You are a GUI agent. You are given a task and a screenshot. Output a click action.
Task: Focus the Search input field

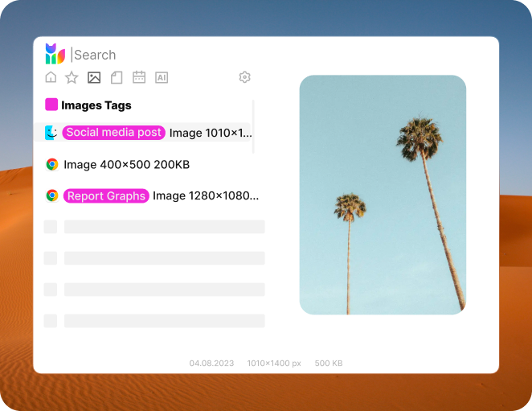click(95, 55)
